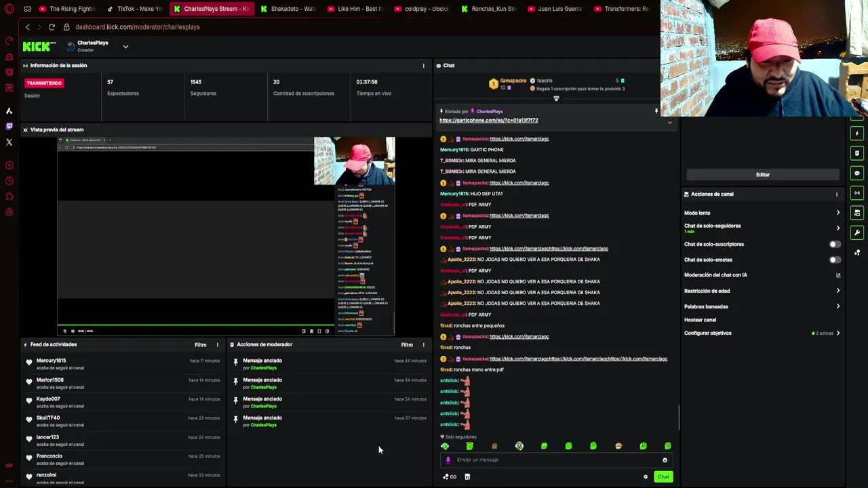
Task: Go back to the previous page
Action: 27,27
